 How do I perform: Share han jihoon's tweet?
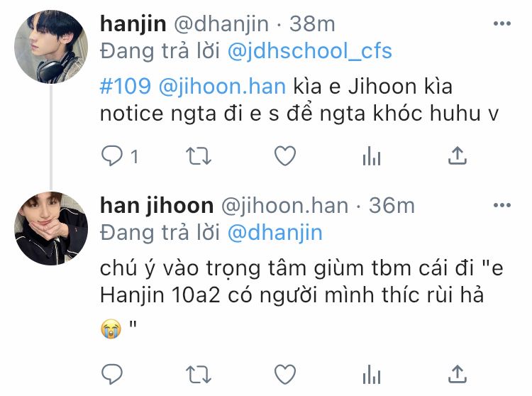pos(458,374)
